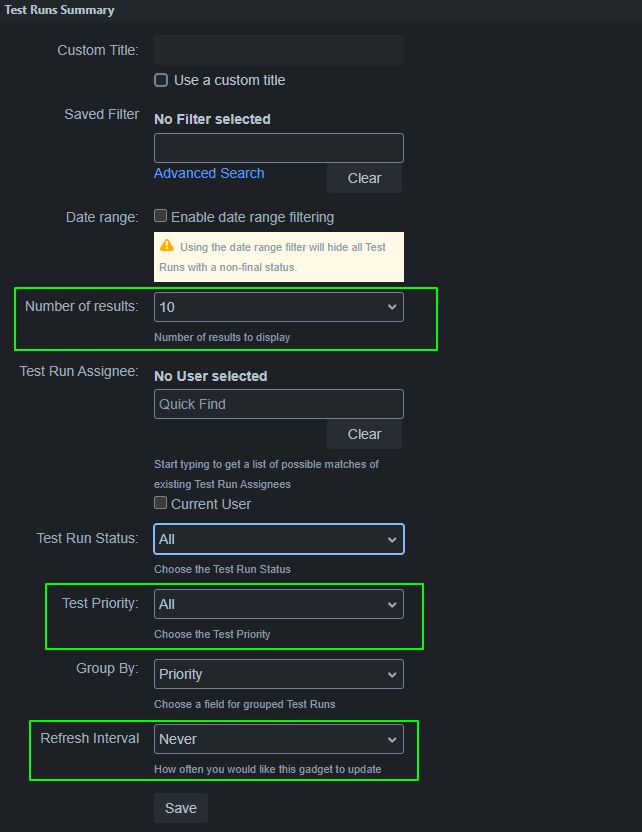Focus the Custom Title text field

[x=278, y=50]
